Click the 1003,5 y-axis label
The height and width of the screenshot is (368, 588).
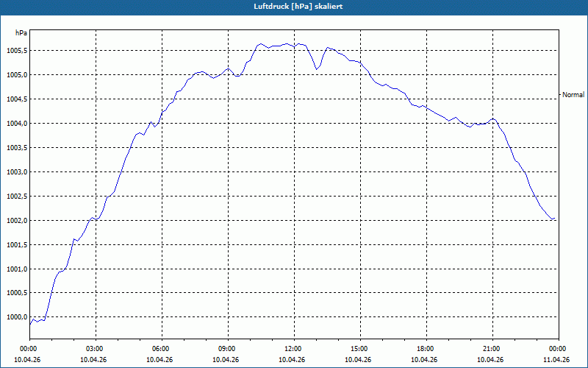(17, 148)
